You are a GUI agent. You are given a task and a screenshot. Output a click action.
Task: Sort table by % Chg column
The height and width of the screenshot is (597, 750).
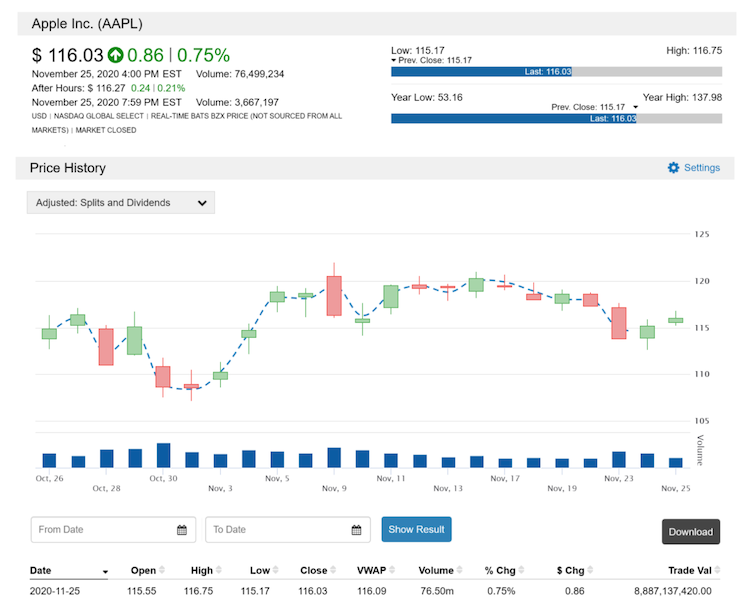click(504, 570)
